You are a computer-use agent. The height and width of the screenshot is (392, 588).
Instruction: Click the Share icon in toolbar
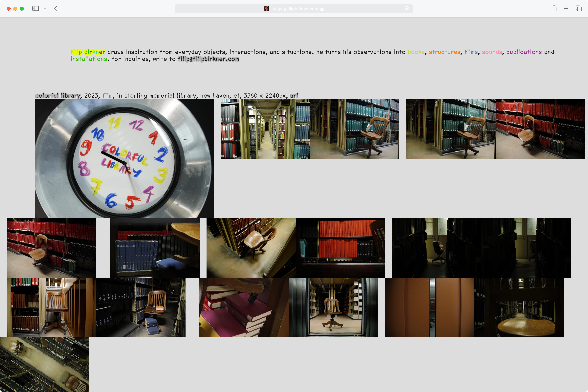pos(554,8)
